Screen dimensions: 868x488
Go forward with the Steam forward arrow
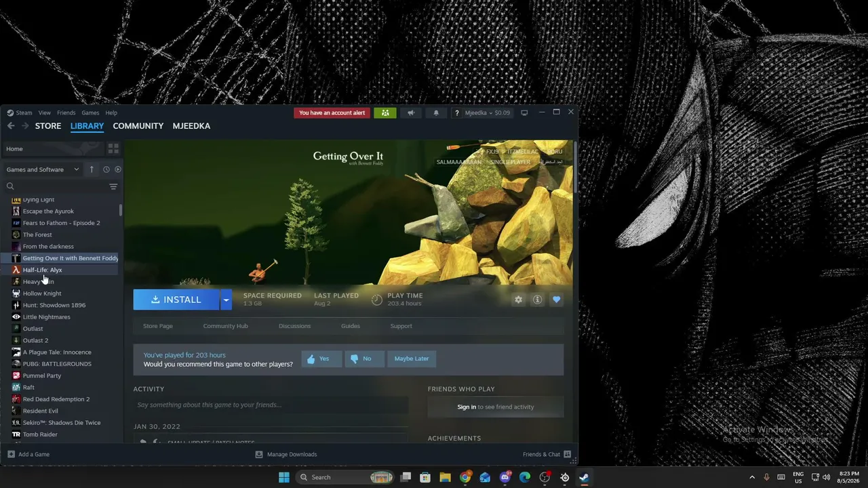25,126
